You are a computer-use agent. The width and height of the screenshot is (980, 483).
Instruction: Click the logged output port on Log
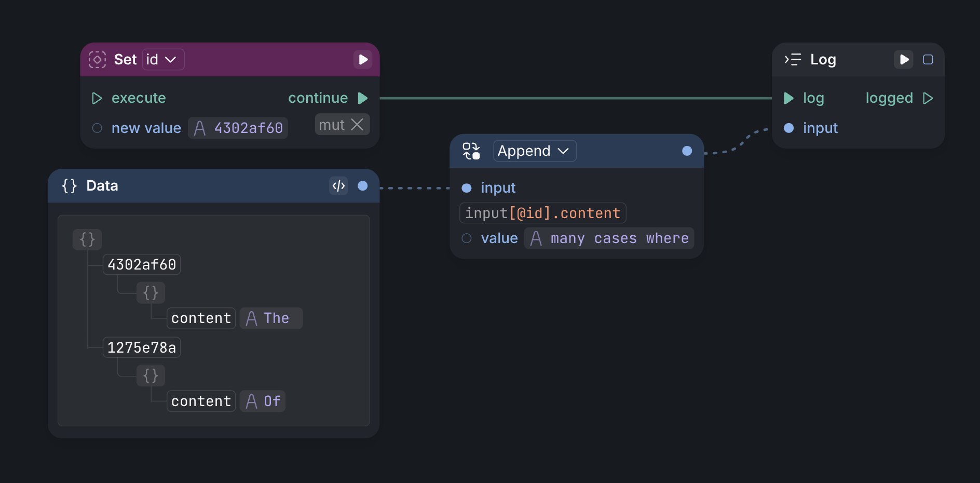pos(928,98)
